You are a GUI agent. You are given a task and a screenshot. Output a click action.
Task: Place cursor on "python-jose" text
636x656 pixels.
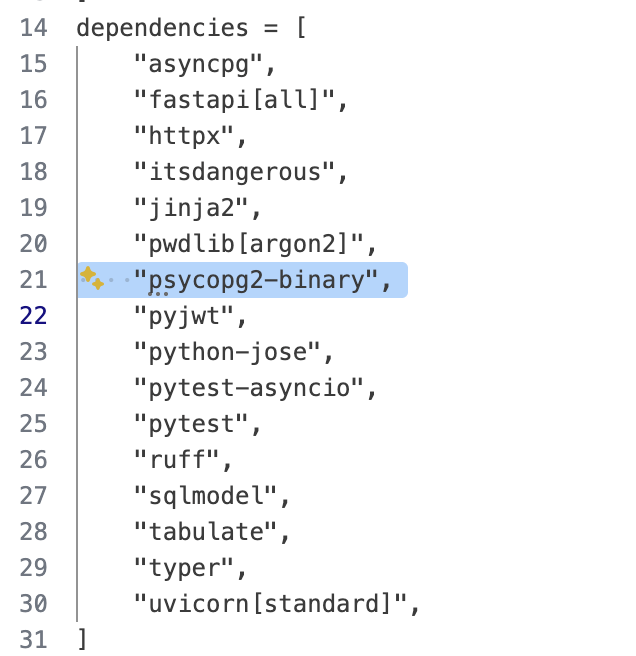(x=232, y=351)
